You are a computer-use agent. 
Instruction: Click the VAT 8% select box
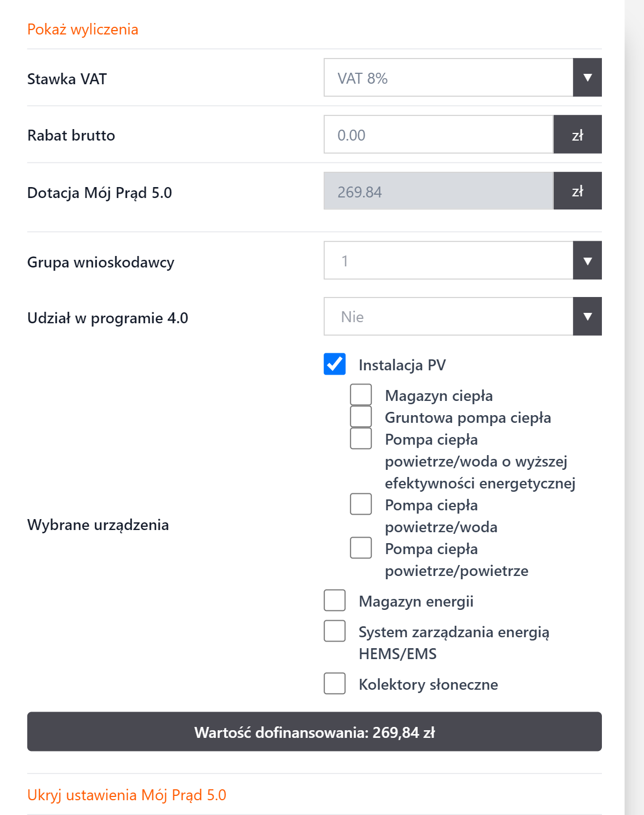coord(448,78)
